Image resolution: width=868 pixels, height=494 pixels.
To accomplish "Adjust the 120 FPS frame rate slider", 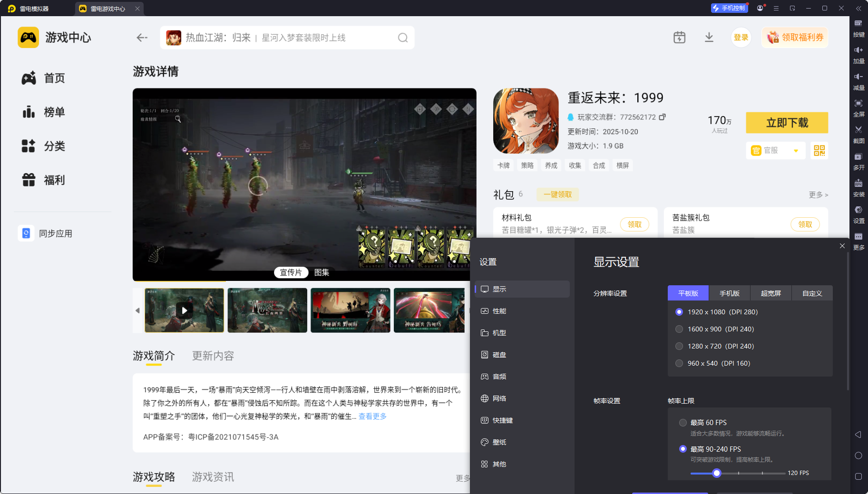I will (x=717, y=473).
